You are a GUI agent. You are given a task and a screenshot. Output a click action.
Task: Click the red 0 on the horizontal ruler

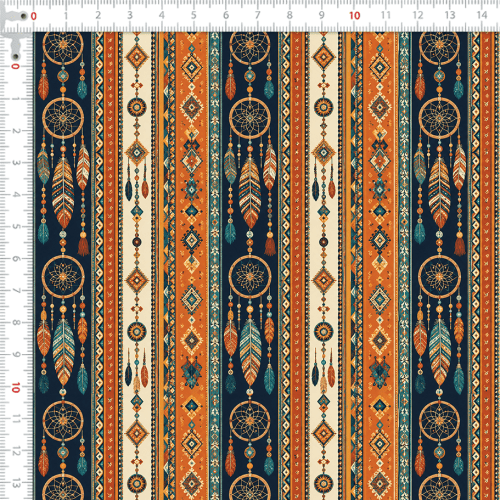[33, 16]
